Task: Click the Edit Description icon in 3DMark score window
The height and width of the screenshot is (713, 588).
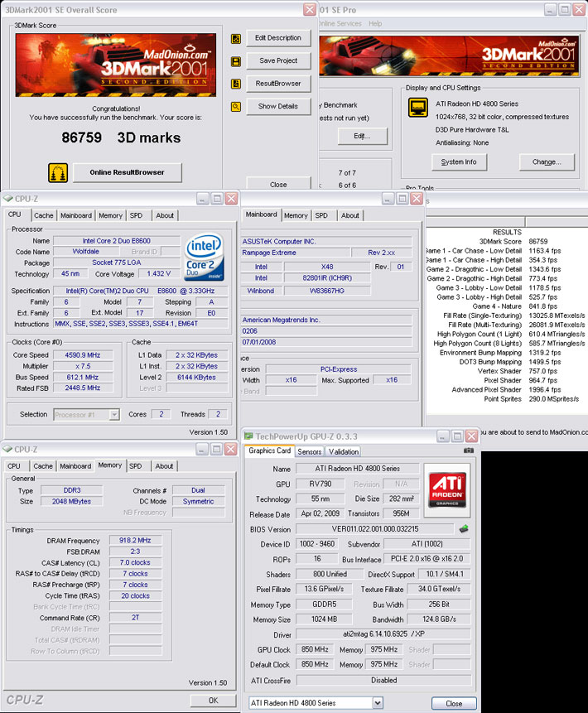Action: click(x=235, y=39)
